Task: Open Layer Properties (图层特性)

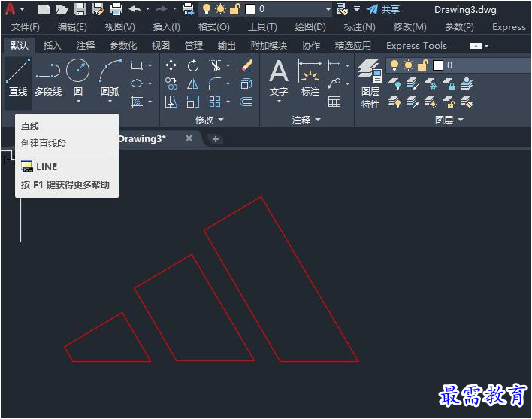Action: pos(370,83)
